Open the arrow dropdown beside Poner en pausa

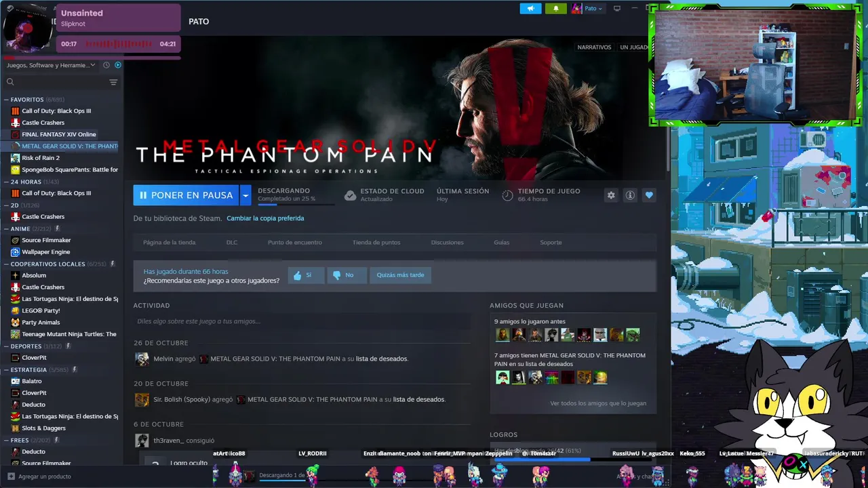pyautogui.click(x=245, y=195)
